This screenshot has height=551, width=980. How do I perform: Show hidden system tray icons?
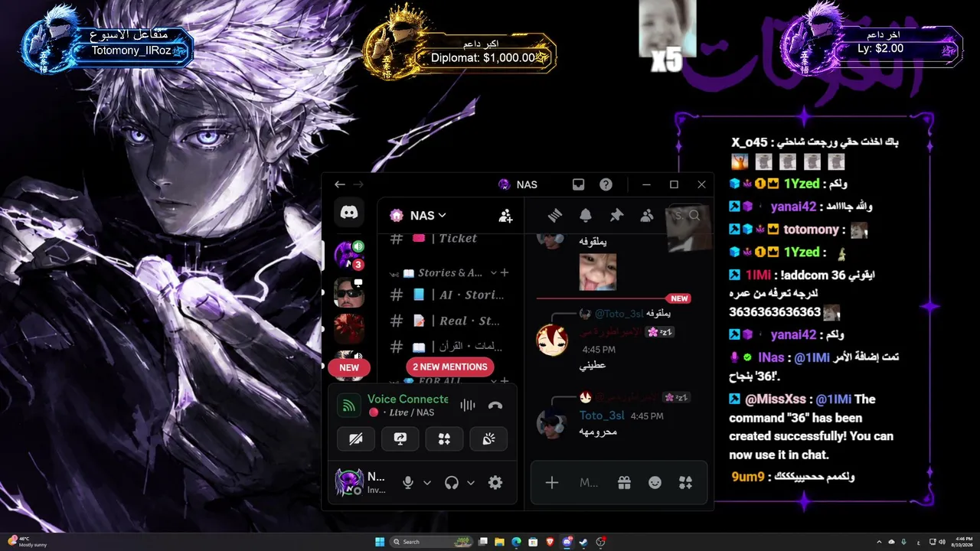coord(877,542)
